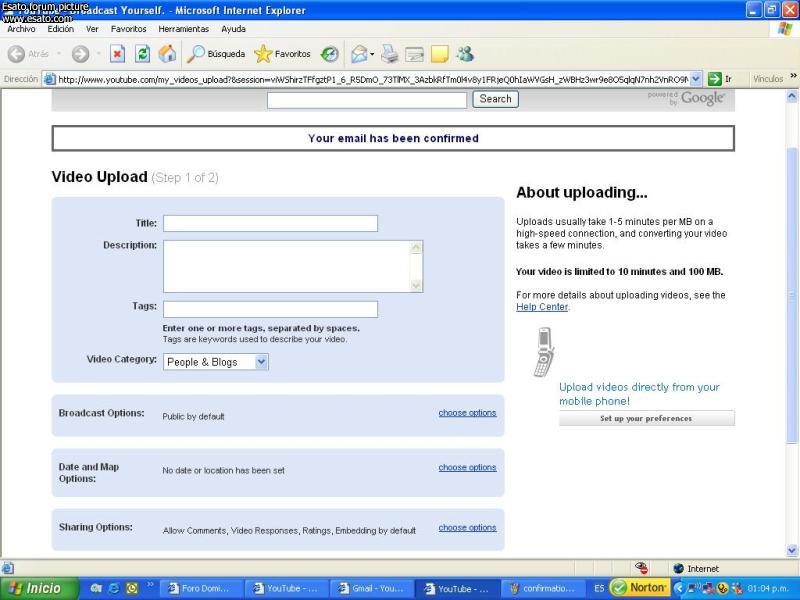Click the green Ir go arrow button
800x600 pixels.
(x=714, y=79)
